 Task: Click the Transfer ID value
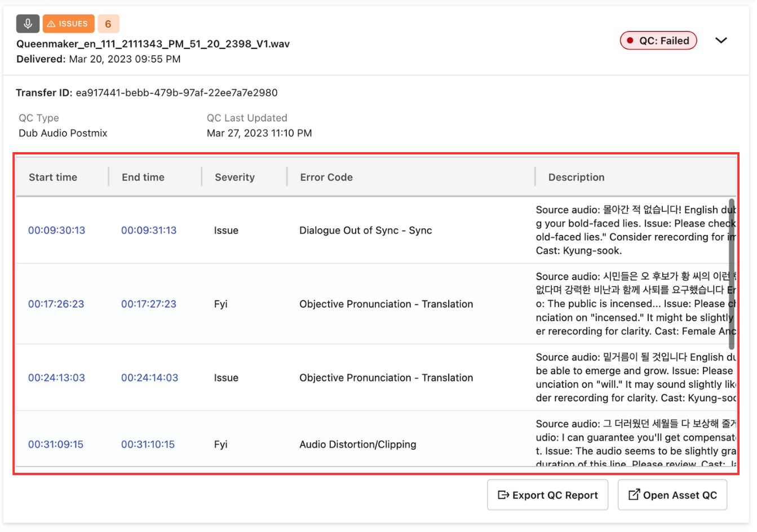pyautogui.click(x=176, y=92)
